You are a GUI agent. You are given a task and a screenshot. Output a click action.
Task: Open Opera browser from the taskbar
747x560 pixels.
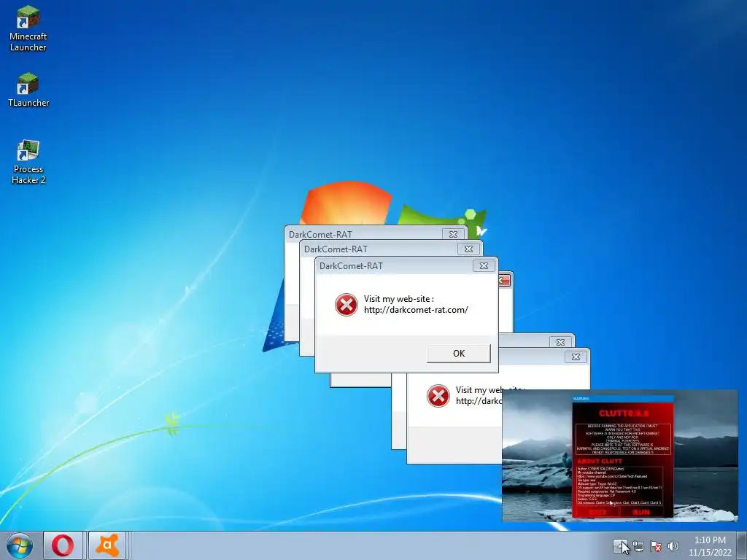click(63, 545)
